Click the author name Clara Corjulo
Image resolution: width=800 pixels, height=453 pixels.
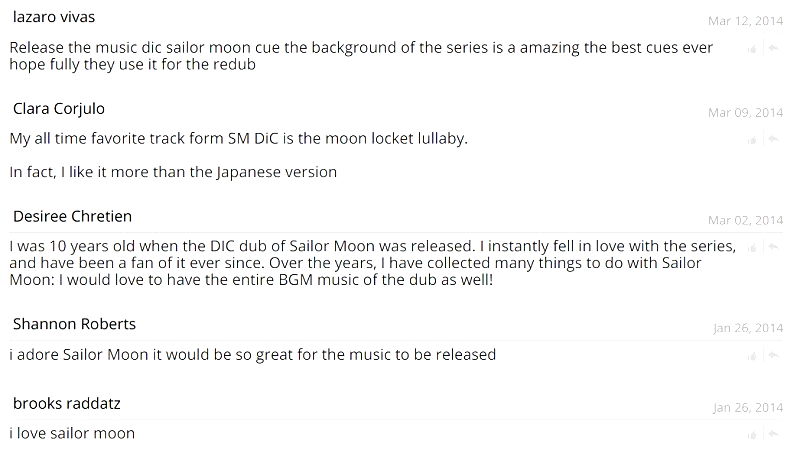[59, 109]
